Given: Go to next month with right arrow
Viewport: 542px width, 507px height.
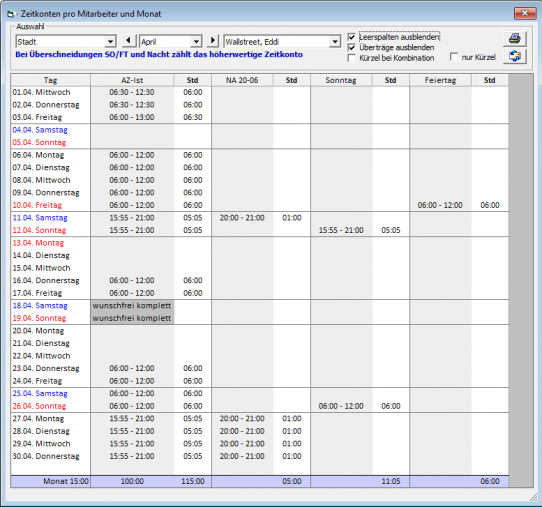Looking at the screenshot, I should [x=213, y=41].
